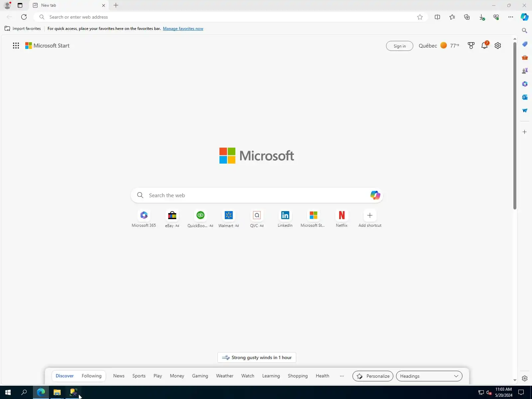
Task: Open File Explorer from the taskbar
Action: tap(57, 392)
